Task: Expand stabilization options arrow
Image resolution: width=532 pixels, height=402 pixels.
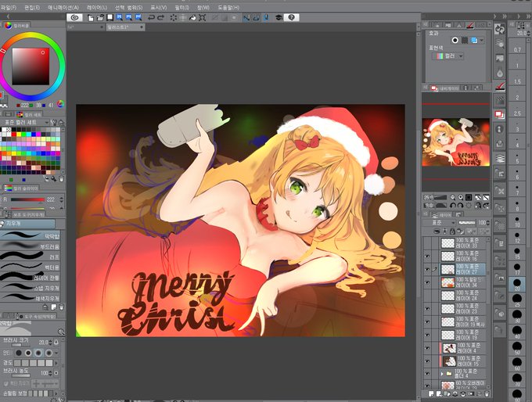Action: pos(56,393)
